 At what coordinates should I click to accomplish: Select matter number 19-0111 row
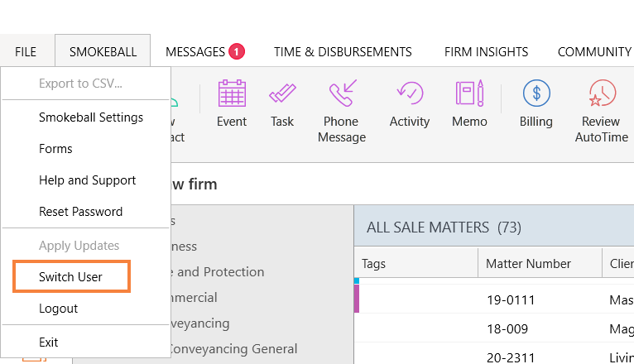(494, 299)
